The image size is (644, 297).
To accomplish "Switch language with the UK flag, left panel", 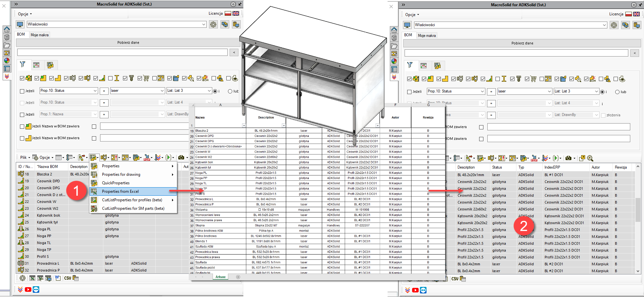I will (x=236, y=13).
